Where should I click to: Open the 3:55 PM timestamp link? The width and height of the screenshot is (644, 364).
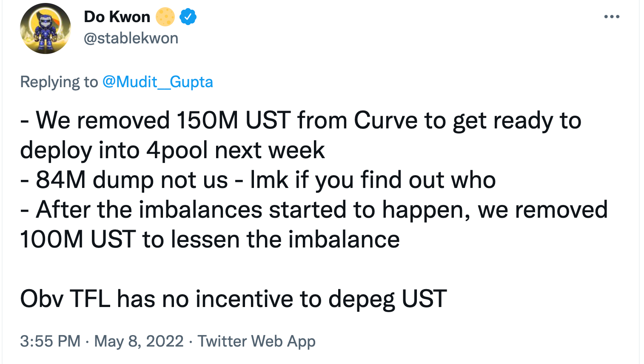(50, 341)
